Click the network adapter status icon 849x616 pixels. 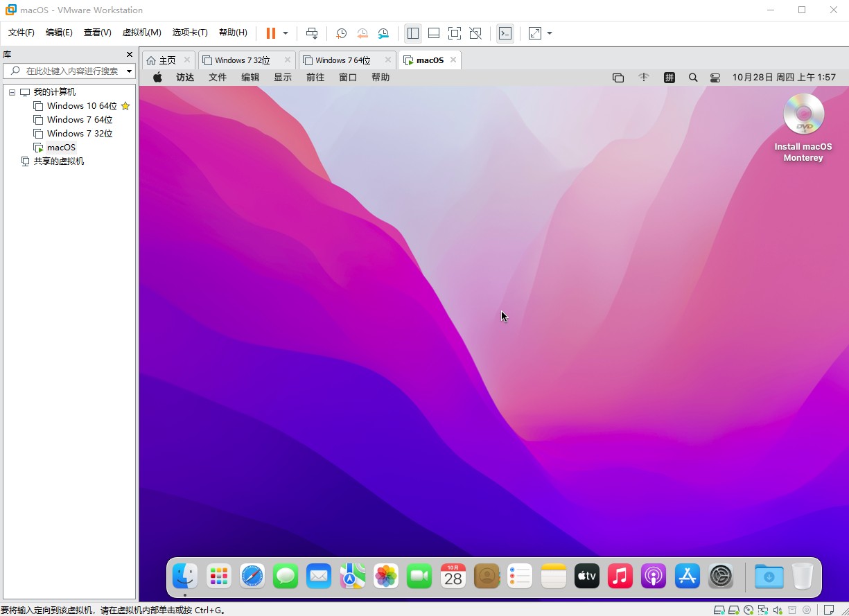point(762,610)
